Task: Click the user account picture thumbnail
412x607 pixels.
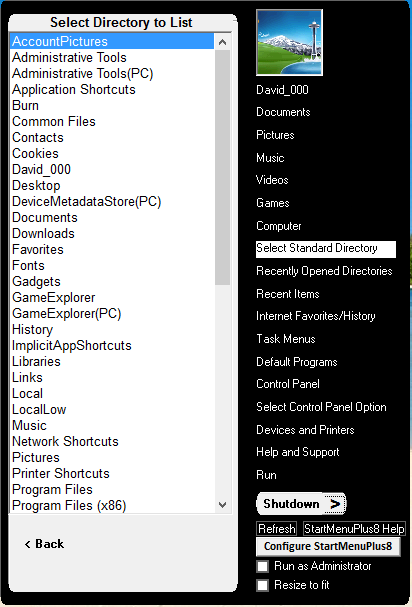Action: 289,43
